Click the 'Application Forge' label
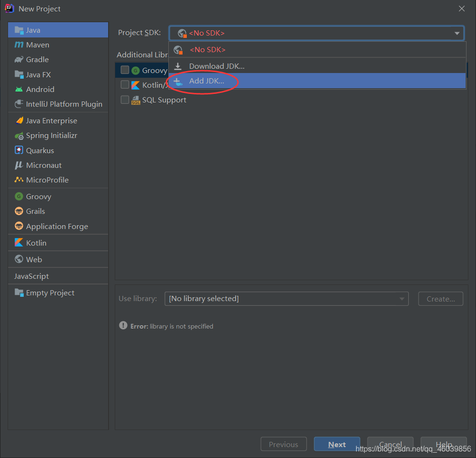This screenshot has width=476, height=458. pyautogui.click(x=57, y=227)
